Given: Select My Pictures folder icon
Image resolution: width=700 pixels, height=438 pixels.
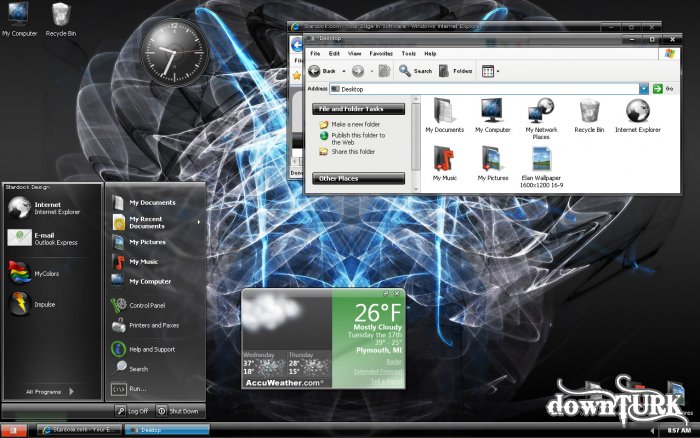Looking at the screenshot, I should pos(493,163).
